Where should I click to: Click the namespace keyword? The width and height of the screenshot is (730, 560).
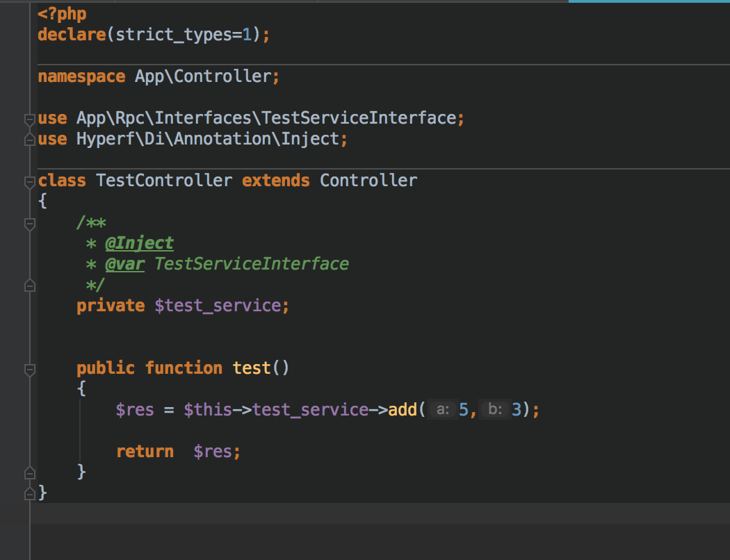(81, 76)
